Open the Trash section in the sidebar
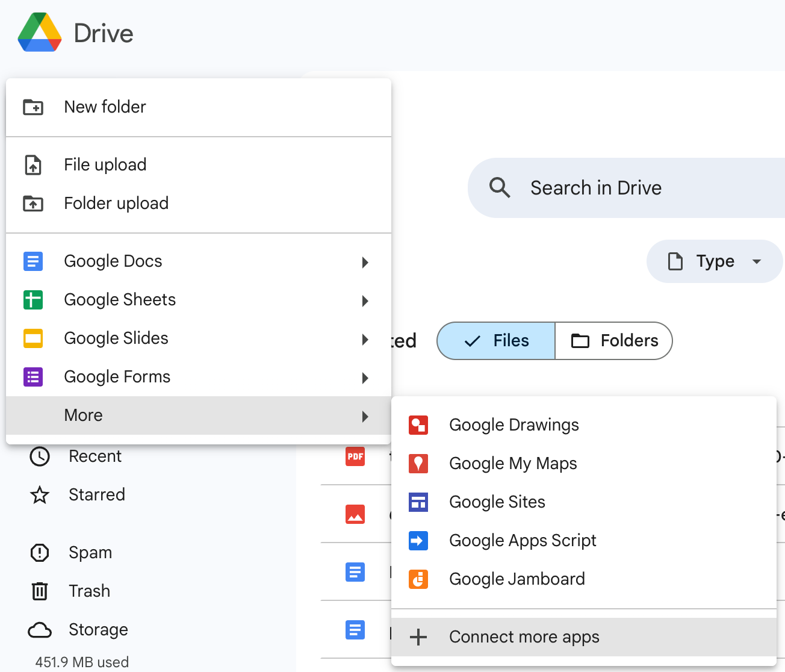Image resolution: width=785 pixels, height=672 pixels. pos(89,591)
